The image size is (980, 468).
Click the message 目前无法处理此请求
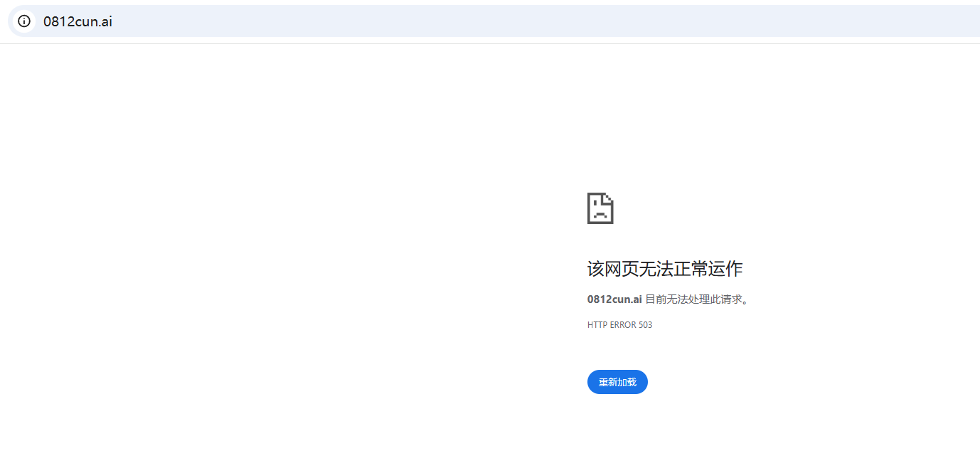(697, 299)
